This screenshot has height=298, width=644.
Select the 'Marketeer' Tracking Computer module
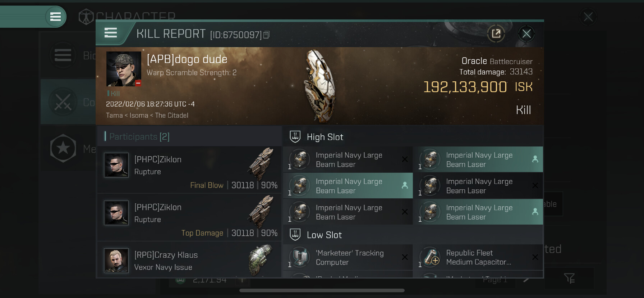coord(348,257)
